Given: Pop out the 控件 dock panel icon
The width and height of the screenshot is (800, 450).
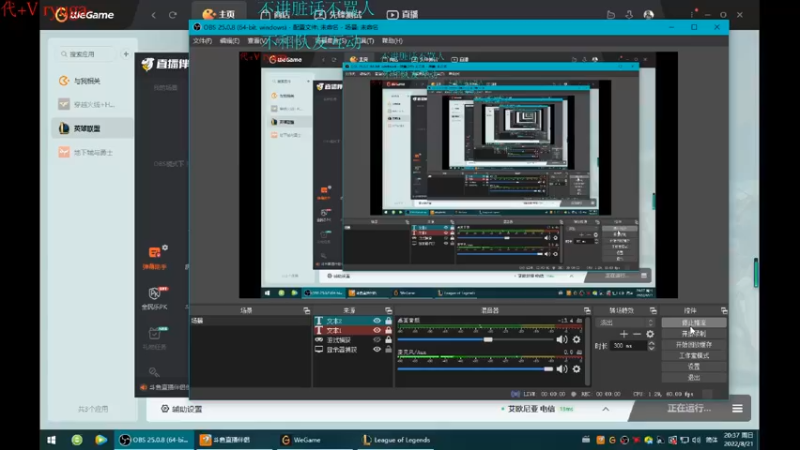Looking at the screenshot, I should point(724,311).
